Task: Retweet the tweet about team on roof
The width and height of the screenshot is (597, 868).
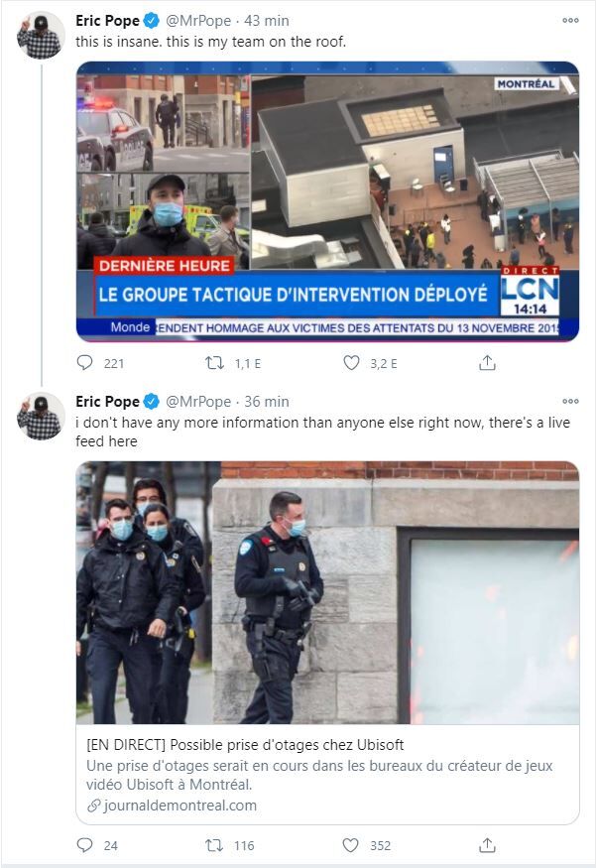Action: (214, 363)
